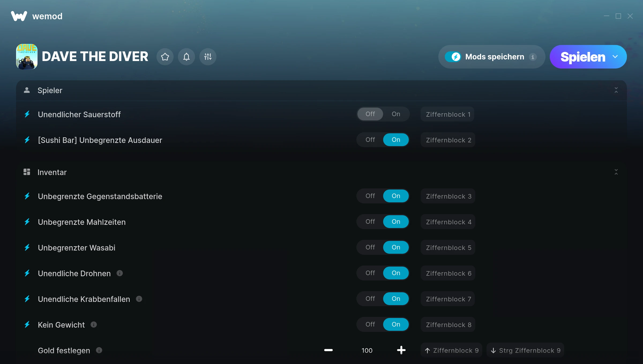Turn off Unbegrenzter Wasabi
Viewport: 643px width, 364px height.
pyautogui.click(x=370, y=247)
